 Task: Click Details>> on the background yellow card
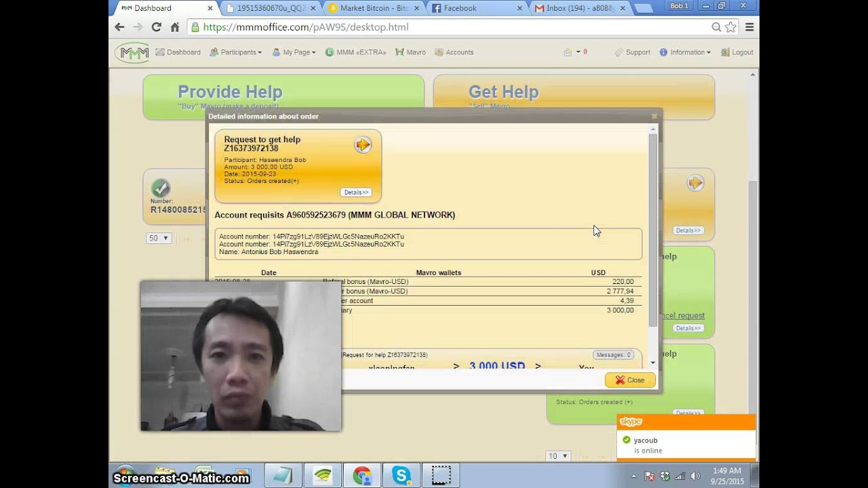688,230
